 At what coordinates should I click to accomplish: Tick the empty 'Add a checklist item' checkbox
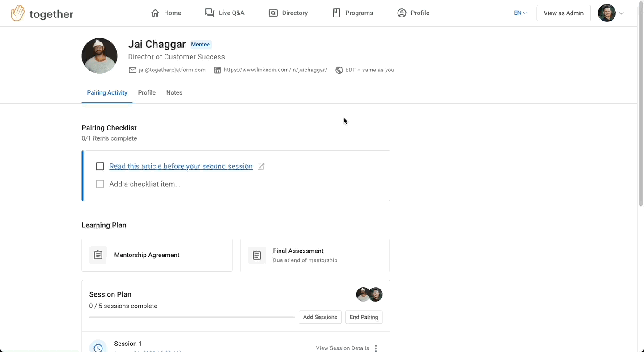100,184
